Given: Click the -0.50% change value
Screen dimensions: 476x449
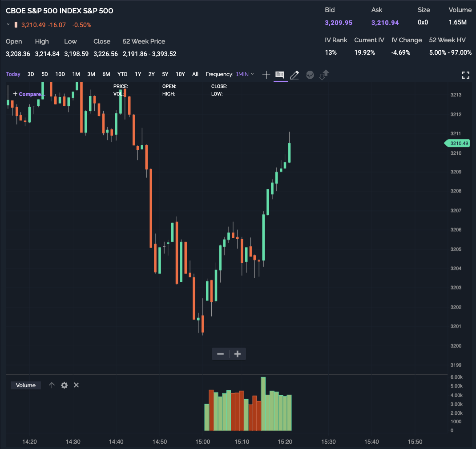Looking at the screenshot, I should point(82,25).
